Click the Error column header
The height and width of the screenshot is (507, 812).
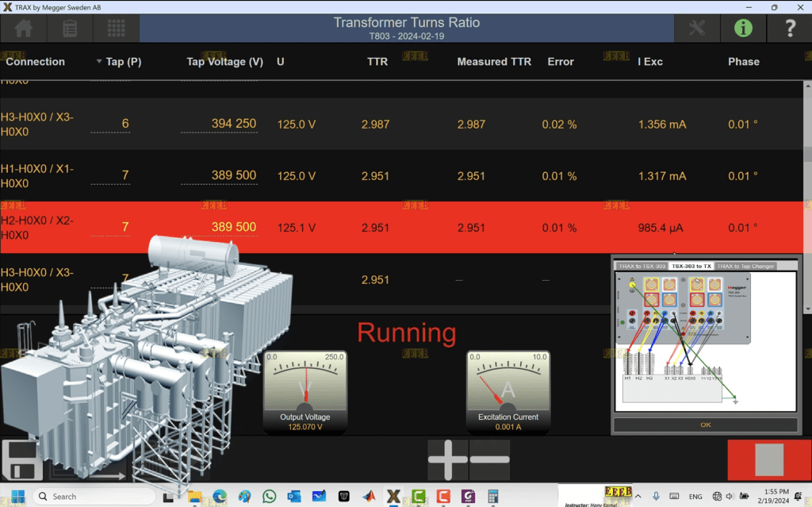(x=561, y=62)
